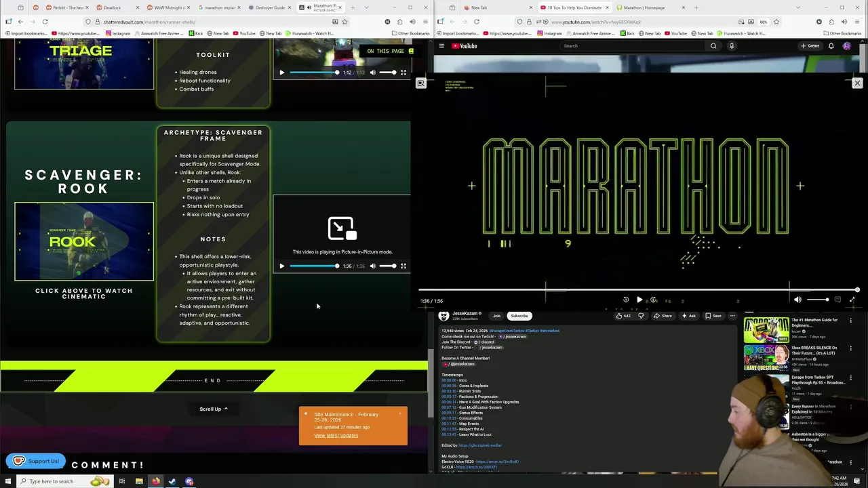Open File Explorer from taskbar
The width and height of the screenshot is (868, 488).
coord(139,481)
